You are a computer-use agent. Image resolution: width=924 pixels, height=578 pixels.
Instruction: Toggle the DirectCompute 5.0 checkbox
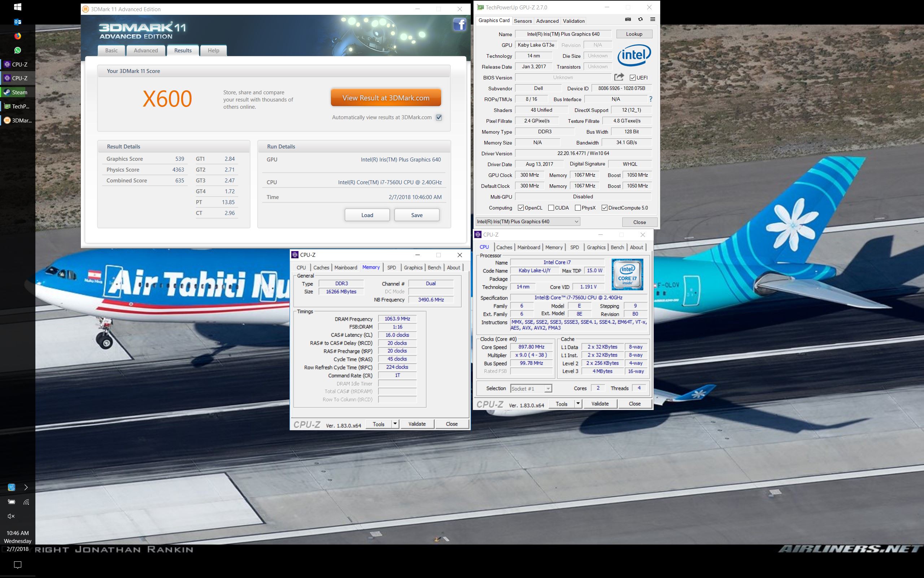[x=604, y=208]
